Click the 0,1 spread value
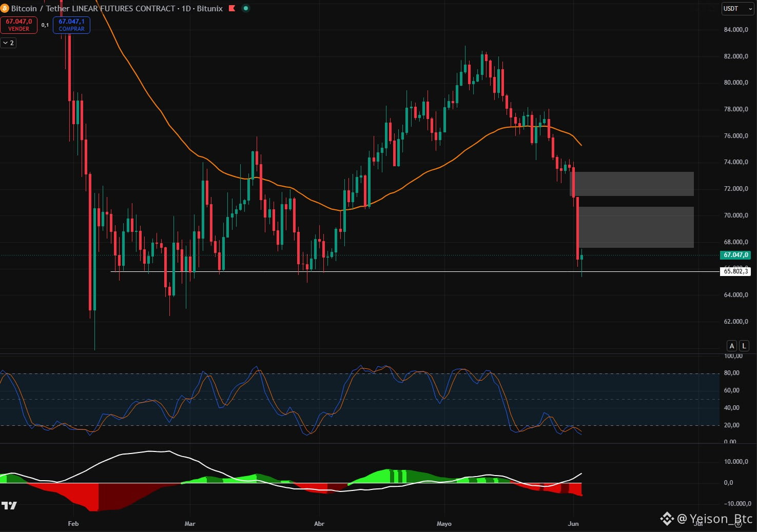 (x=45, y=25)
